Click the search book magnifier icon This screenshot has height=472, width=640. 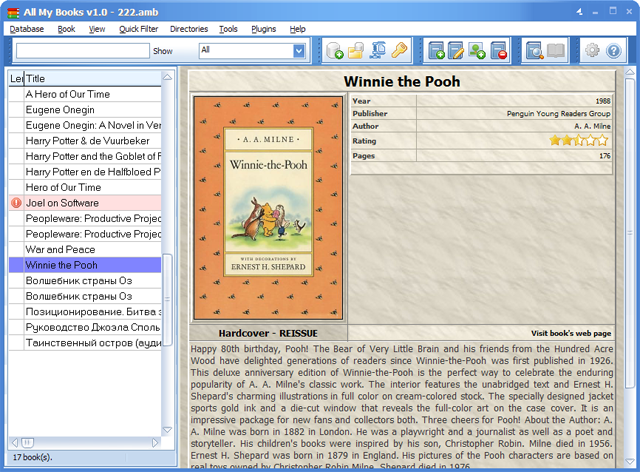(x=534, y=51)
